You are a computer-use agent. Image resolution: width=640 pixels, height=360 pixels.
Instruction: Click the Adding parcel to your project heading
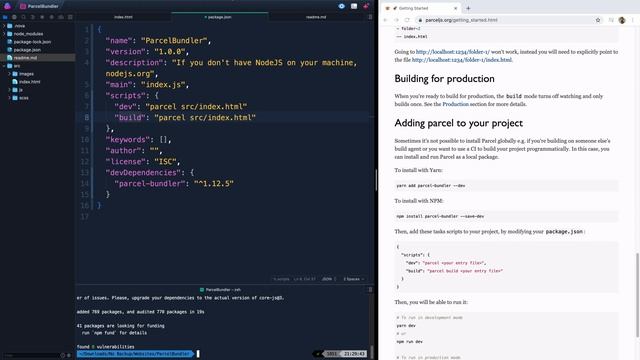point(458,123)
